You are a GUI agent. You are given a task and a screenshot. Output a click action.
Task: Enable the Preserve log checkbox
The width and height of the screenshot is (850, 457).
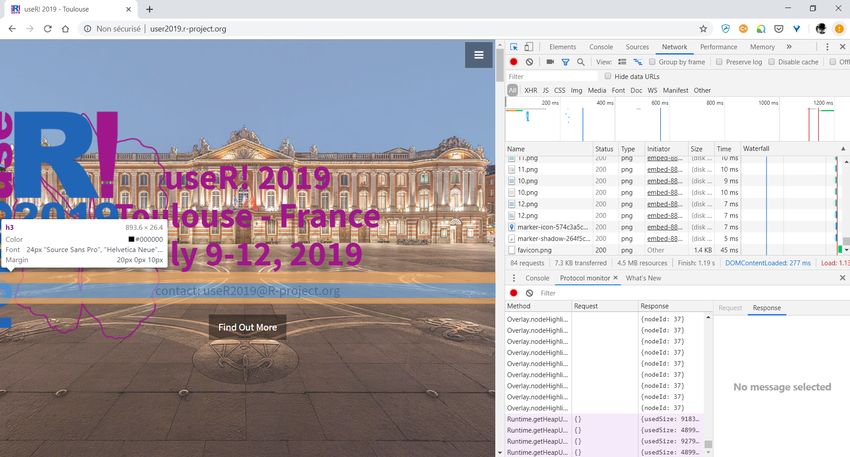pos(719,62)
